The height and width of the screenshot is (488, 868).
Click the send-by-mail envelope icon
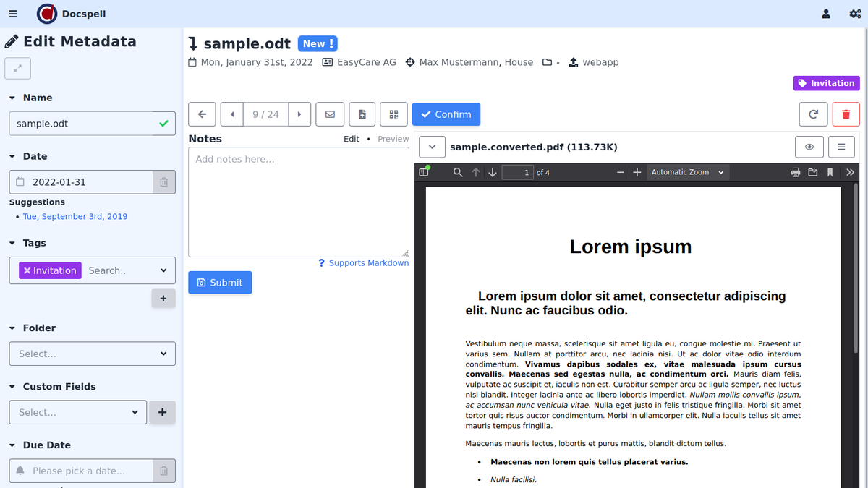coord(330,114)
